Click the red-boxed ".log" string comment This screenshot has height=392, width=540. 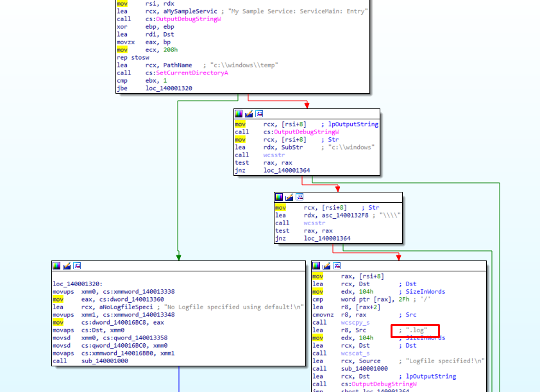[415, 330]
